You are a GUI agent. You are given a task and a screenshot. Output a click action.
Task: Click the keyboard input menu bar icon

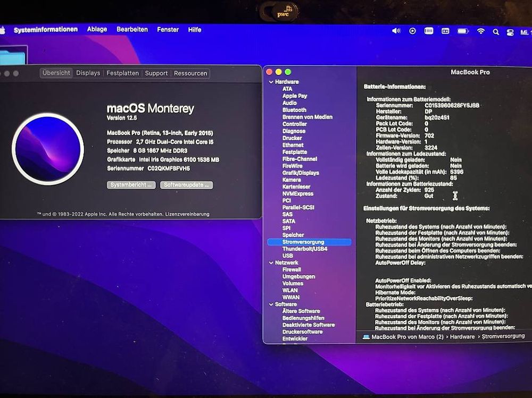(x=428, y=31)
